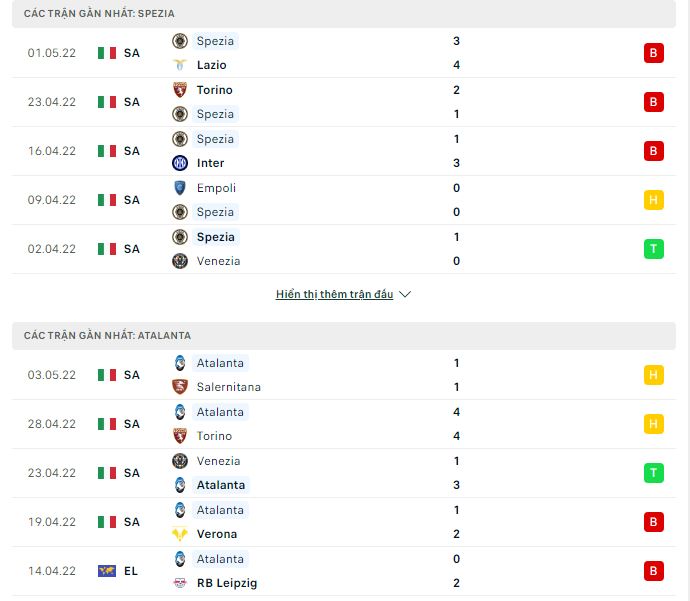Click the Các trận gần nhất: Atalanta header
The image size is (690, 601).
pyautogui.click(x=344, y=336)
